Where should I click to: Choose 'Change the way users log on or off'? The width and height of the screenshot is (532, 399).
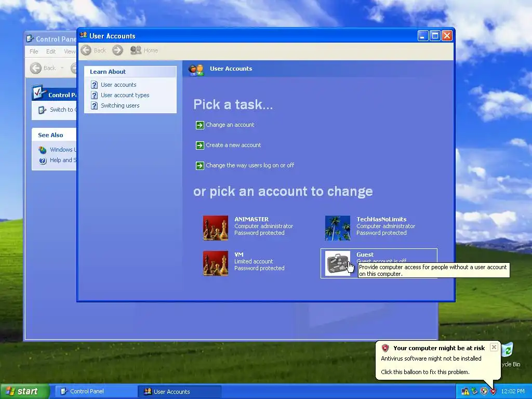pyautogui.click(x=250, y=165)
